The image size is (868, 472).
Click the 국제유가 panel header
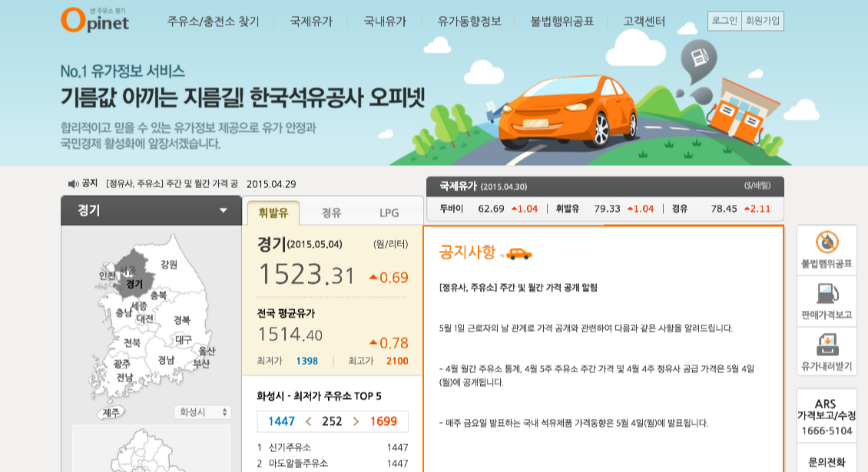(x=605, y=186)
